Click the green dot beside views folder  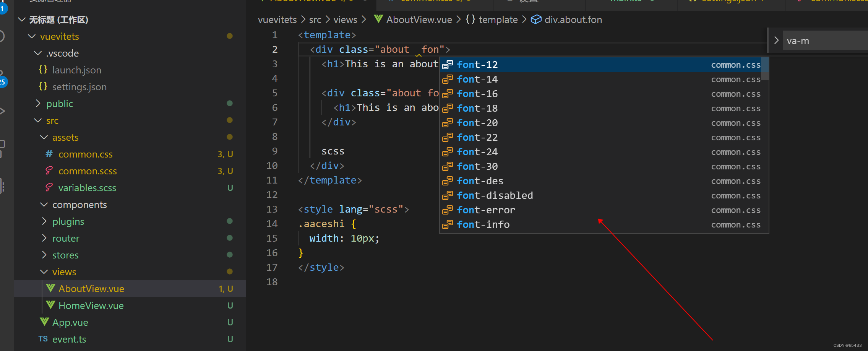click(x=230, y=271)
